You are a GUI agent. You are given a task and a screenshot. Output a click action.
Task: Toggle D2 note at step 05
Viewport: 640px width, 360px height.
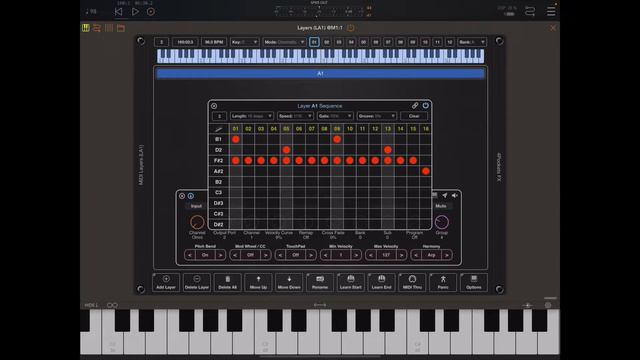287,150
